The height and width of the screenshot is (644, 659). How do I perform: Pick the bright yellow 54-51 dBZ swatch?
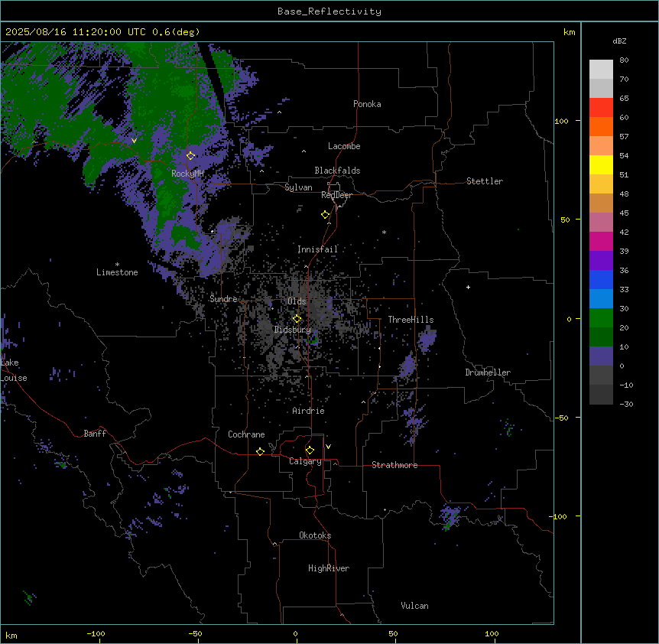[x=601, y=164]
